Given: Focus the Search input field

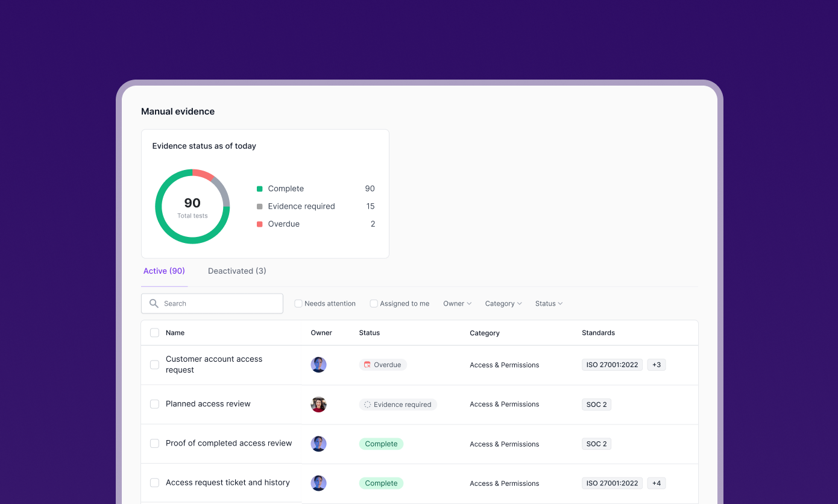Looking at the screenshot, I should [x=212, y=303].
